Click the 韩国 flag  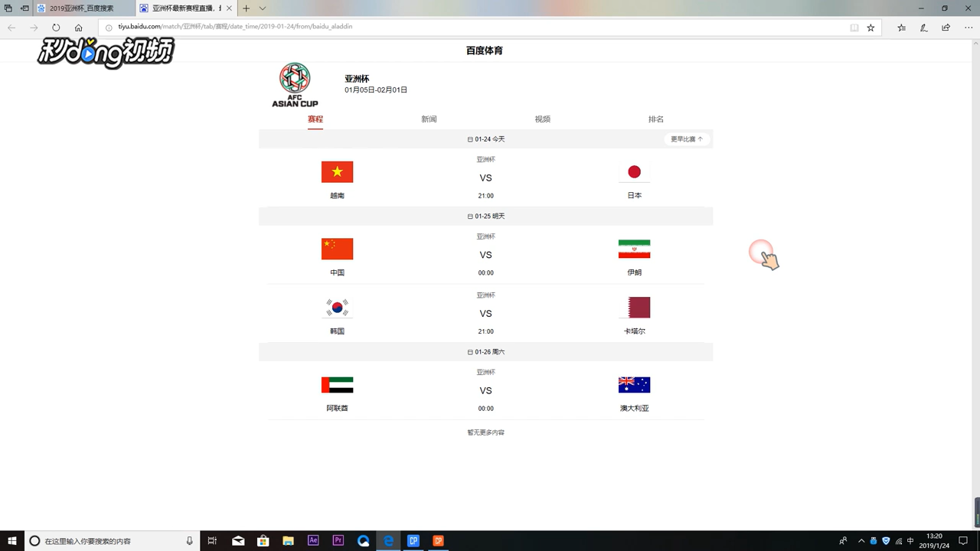click(x=337, y=308)
